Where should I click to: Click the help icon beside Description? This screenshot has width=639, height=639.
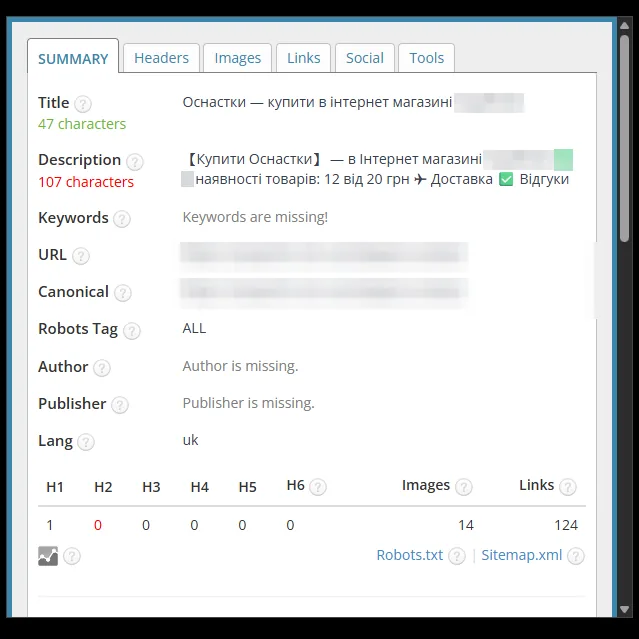point(134,162)
